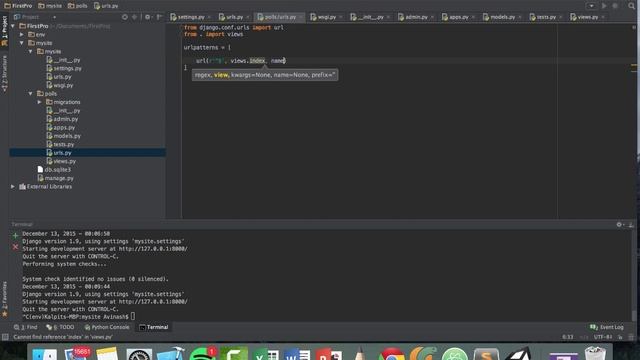
Task: Collapse the polls folder
Action: tap(31, 93)
